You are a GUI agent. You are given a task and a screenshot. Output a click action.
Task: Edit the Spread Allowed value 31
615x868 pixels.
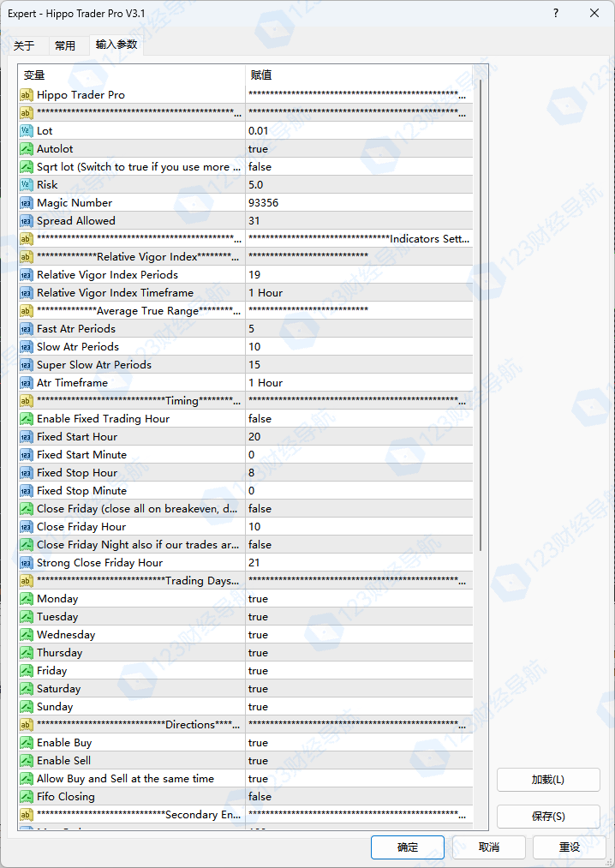click(359, 221)
